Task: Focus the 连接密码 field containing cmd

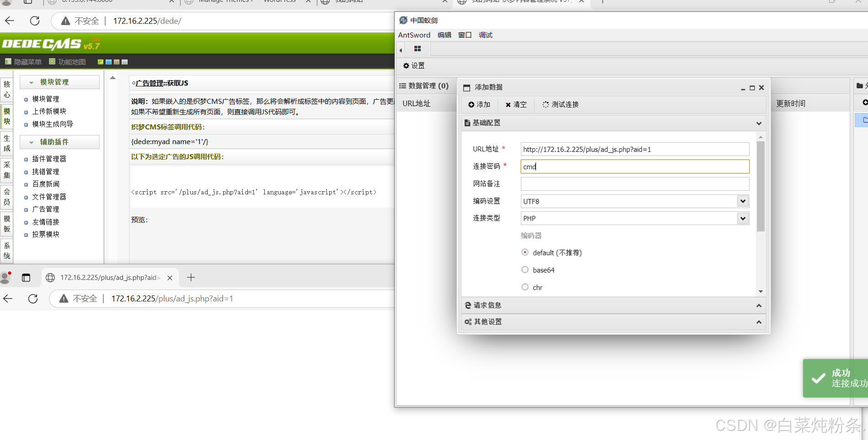Action: coord(635,166)
